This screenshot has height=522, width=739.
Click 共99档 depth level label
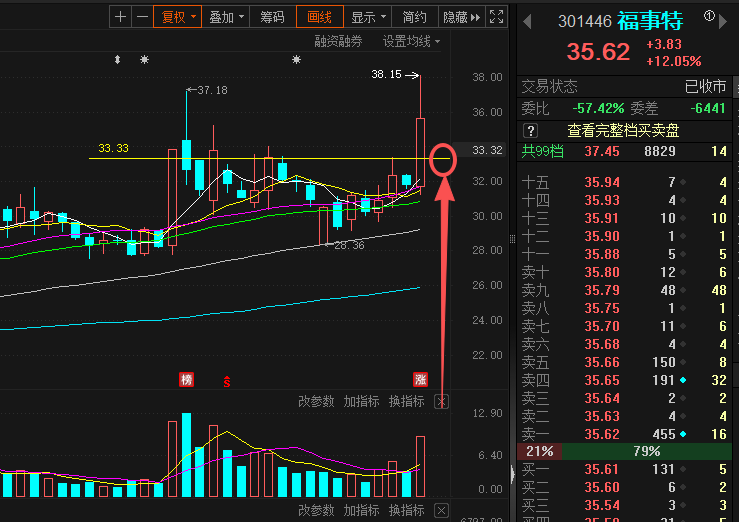[542, 151]
